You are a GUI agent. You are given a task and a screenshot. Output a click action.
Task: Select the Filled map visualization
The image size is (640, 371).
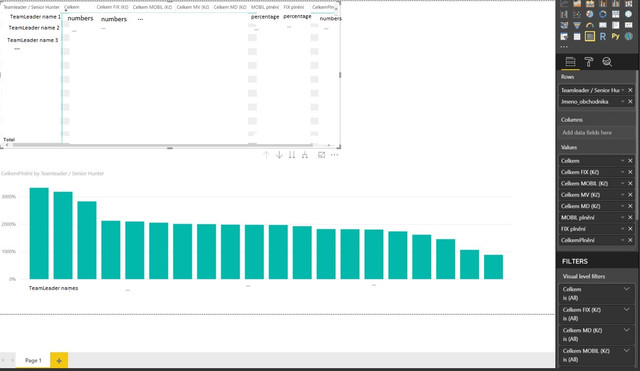(x=564, y=25)
